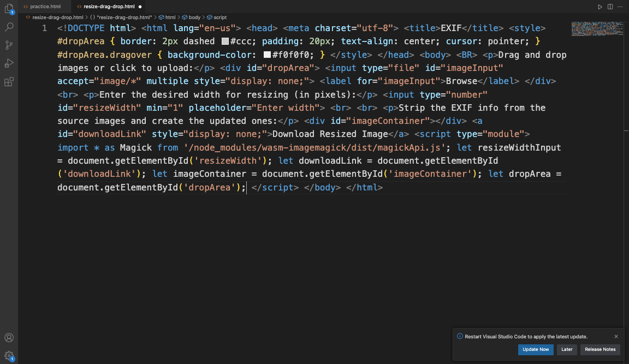Split the editor using the split icon
Viewport: 629px width, 364px height.
tap(609, 6)
